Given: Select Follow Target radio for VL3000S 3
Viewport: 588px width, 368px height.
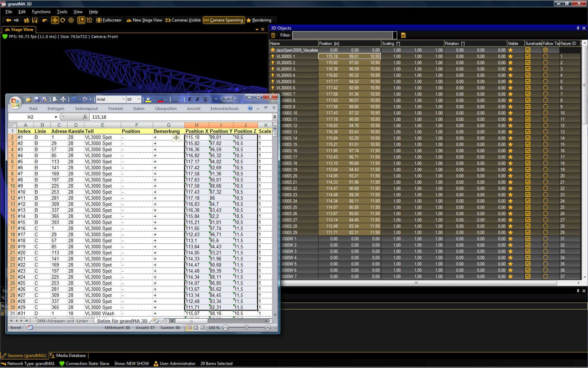Looking at the screenshot, I should coord(545,69).
